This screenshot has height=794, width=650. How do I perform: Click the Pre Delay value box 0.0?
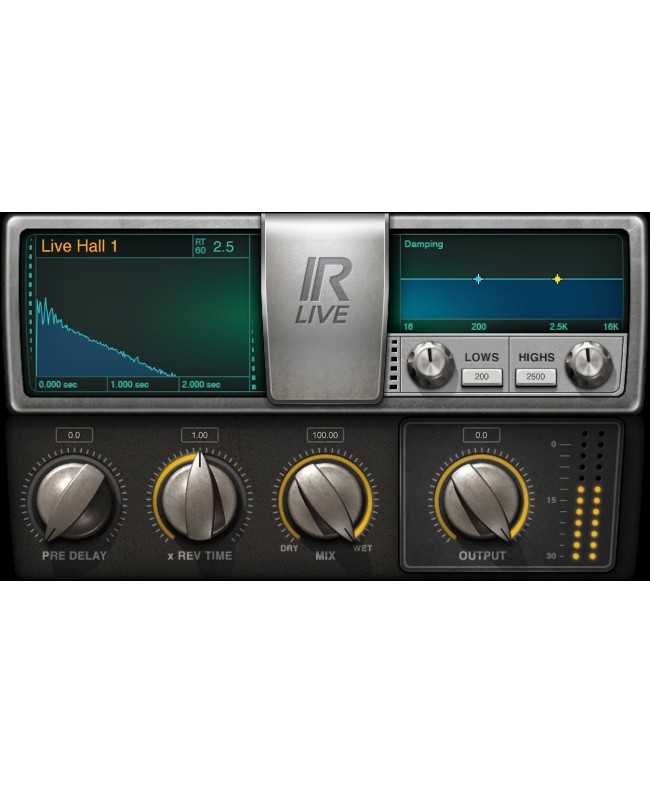click(74, 435)
